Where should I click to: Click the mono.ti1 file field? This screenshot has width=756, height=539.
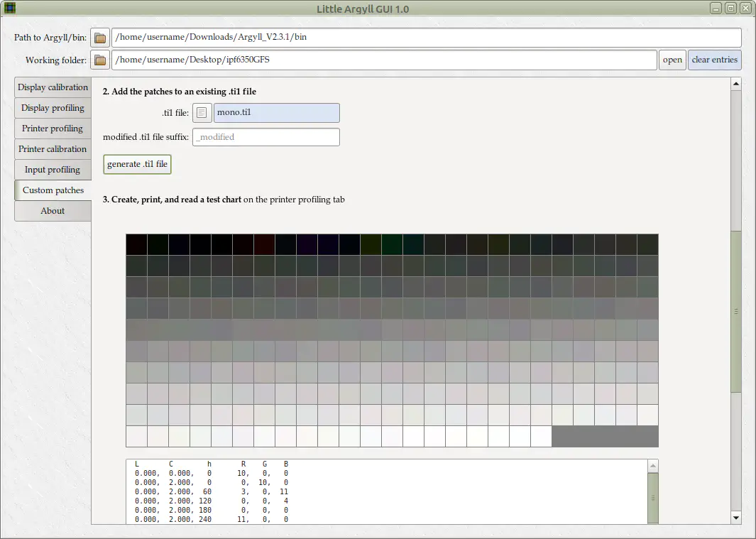277,113
